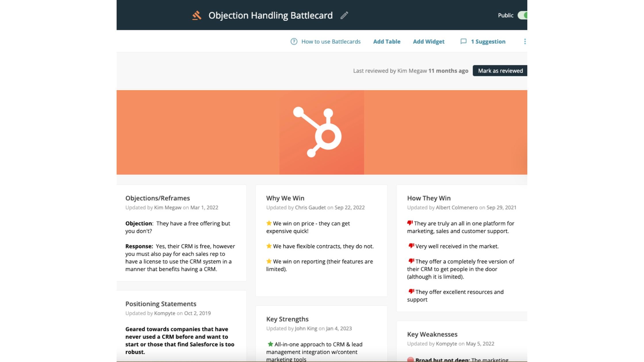644x362 pixels.
Task: Open the three-dot more options menu
Action: point(525,42)
